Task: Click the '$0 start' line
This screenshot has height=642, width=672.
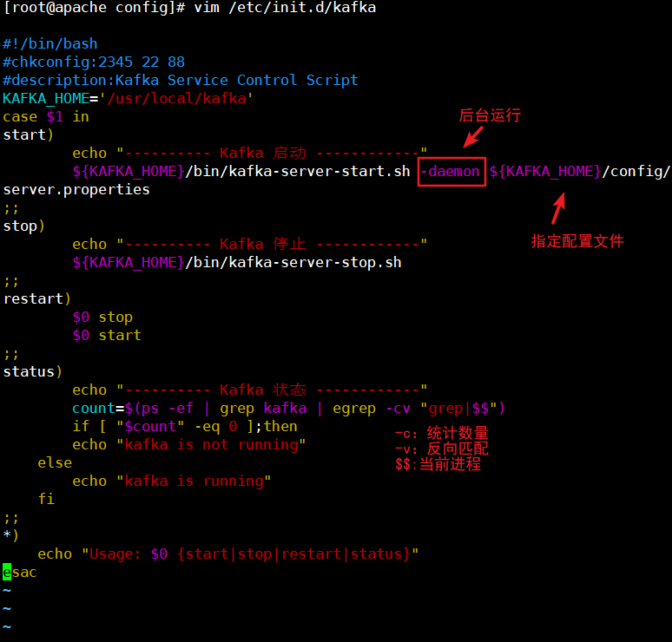Action: [107, 336]
